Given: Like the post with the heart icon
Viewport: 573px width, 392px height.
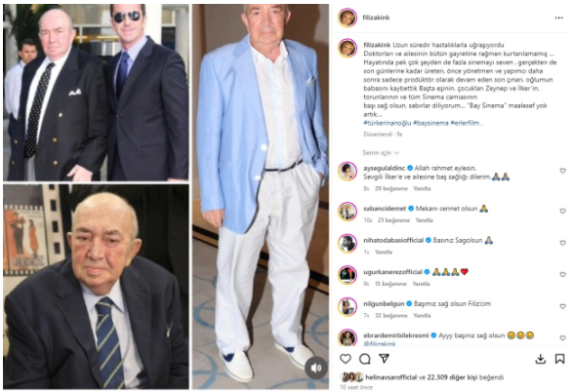Looking at the screenshot, I should pyautogui.click(x=346, y=359).
